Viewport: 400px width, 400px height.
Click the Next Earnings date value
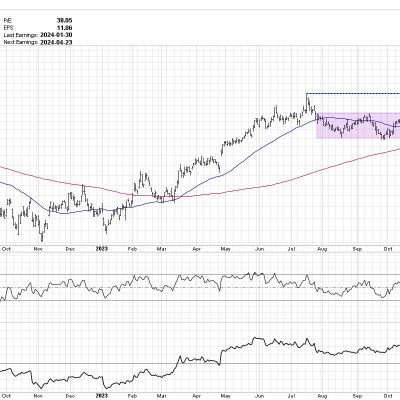tap(56, 42)
